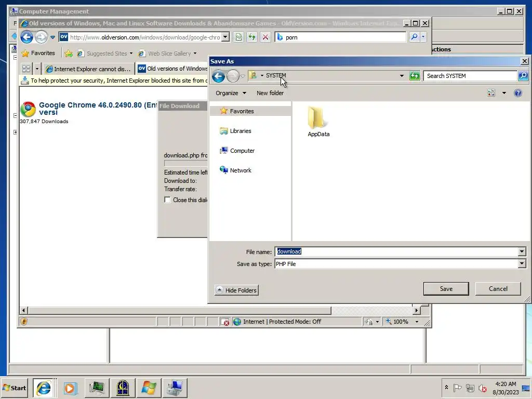Click the IE horizontal scrollbar right arrow
This screenshot has height=399, width=532.
pos(416,310)
